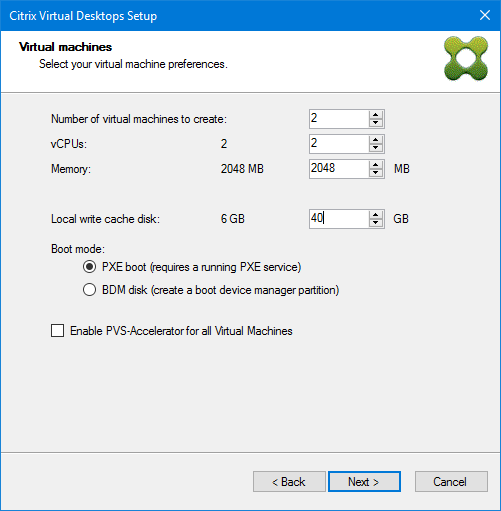Click the 'Local write cache disk:' label
Viewport: 501px width, 511px height.
pyautogui.click(x=105, y=219)
